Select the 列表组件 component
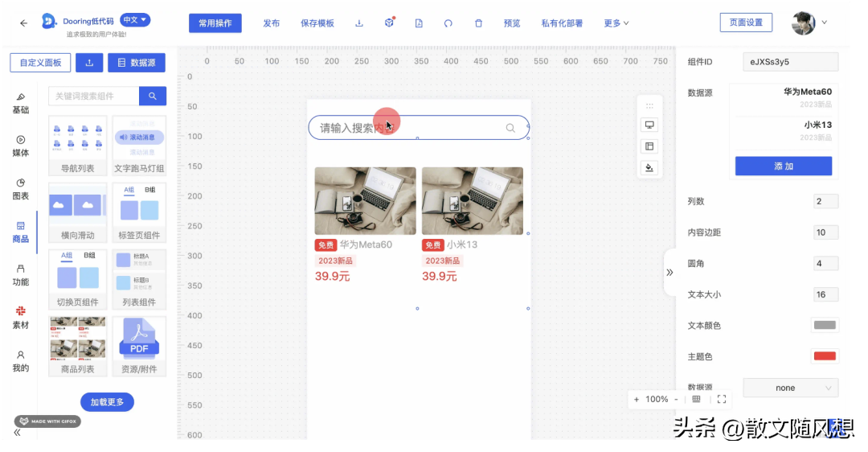Screen dimensions: 868x452 [x=139, y=280]
